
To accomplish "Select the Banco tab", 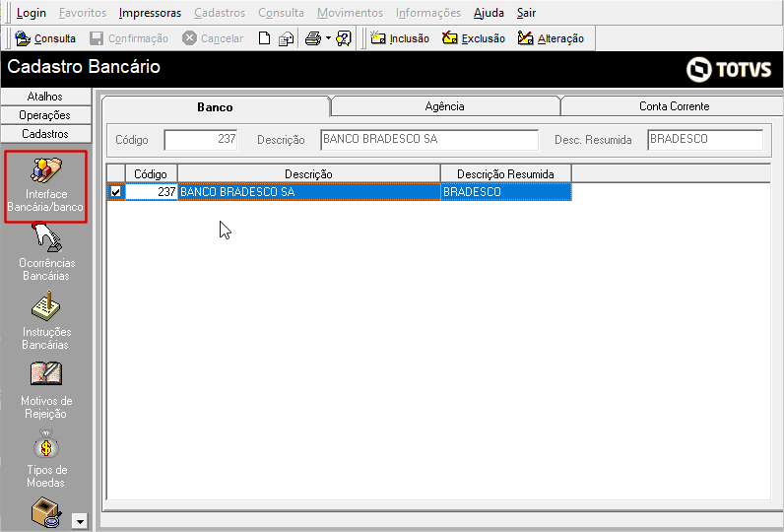I will coord(215,107).
